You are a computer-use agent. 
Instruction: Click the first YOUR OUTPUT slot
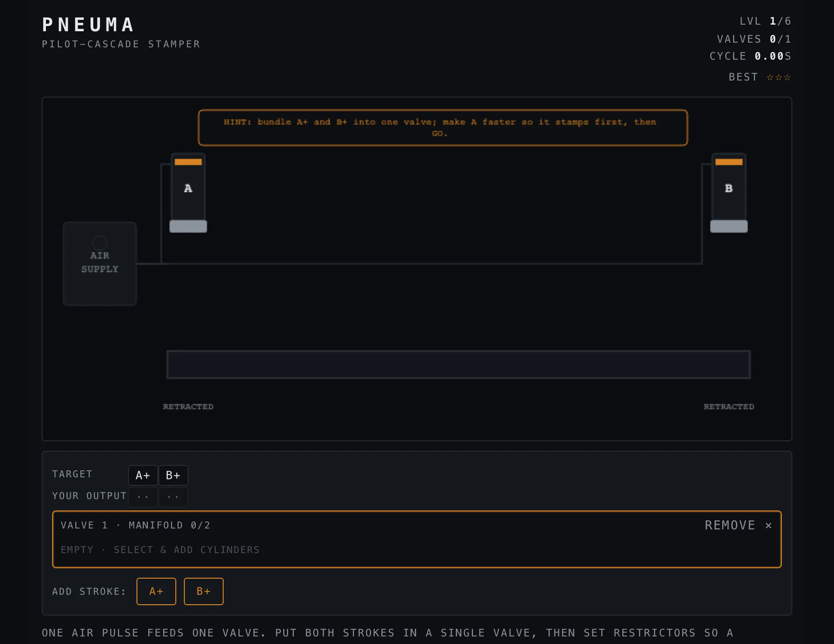[143, 497]
